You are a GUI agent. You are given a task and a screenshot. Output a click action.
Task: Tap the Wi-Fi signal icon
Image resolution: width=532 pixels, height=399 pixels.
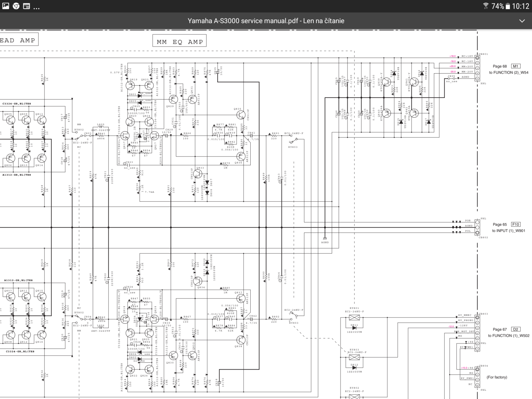(486, 6)
